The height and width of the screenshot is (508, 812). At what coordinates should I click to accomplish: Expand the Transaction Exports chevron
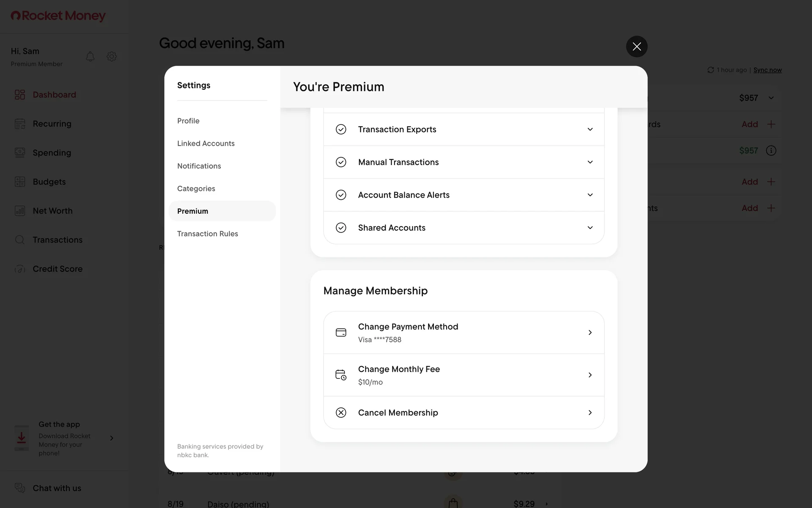pos(590,130)
